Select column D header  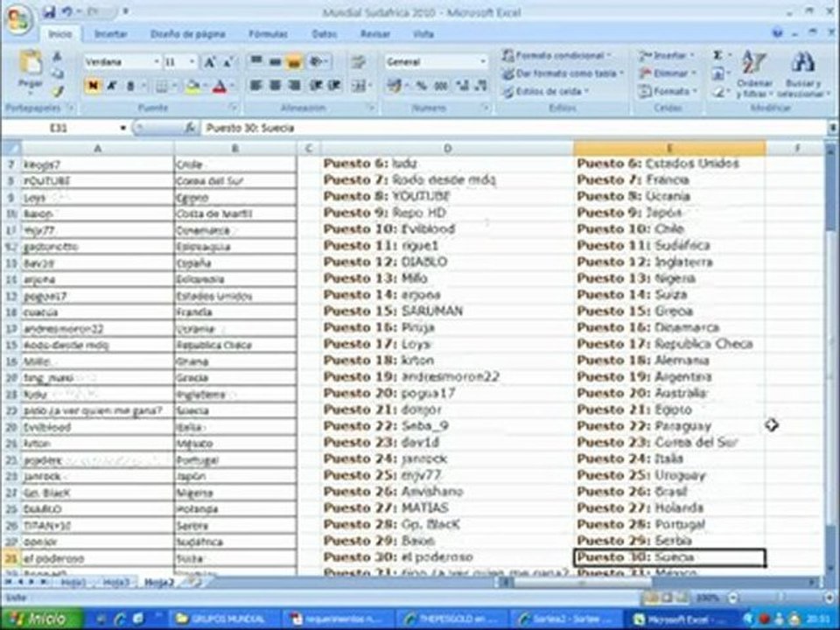pos(447,149)
